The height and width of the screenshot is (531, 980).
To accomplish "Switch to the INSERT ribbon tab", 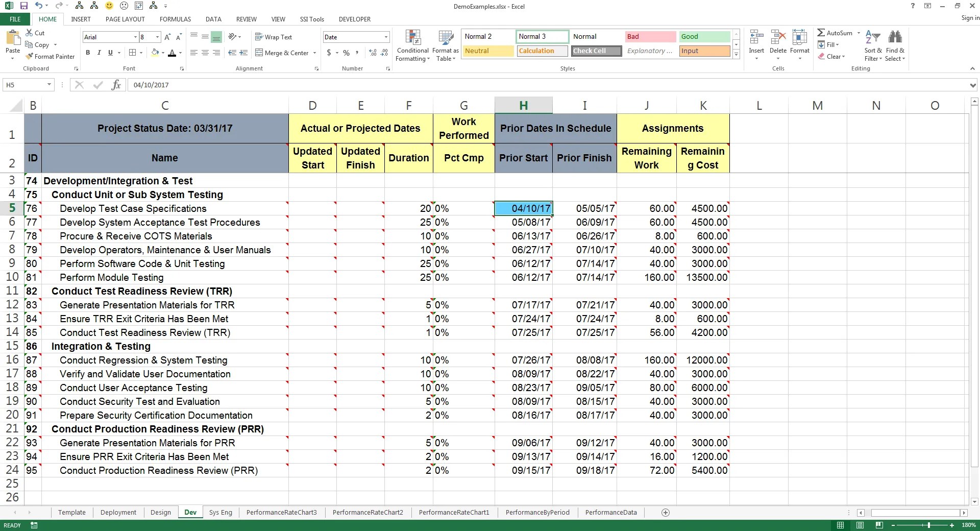I will pyautogui.click(x=81, y=19).
